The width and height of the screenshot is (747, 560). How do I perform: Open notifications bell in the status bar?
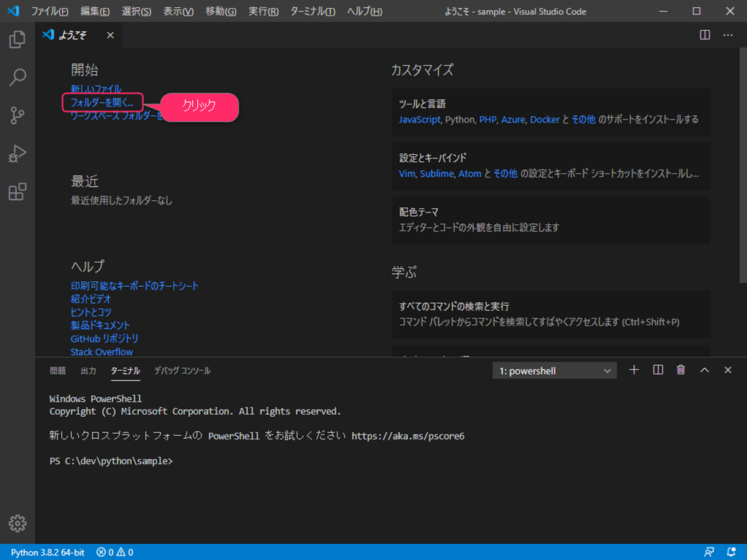coord(731,553)
